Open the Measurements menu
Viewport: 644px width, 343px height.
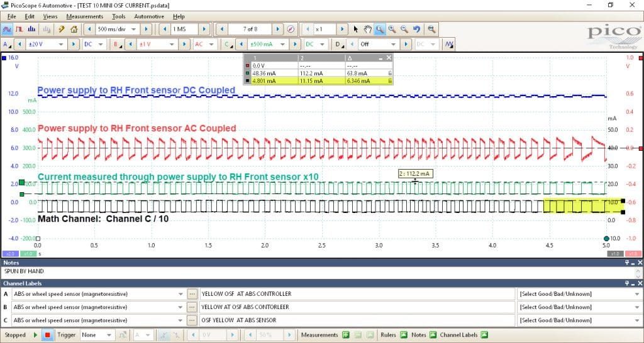pos(85,16)
